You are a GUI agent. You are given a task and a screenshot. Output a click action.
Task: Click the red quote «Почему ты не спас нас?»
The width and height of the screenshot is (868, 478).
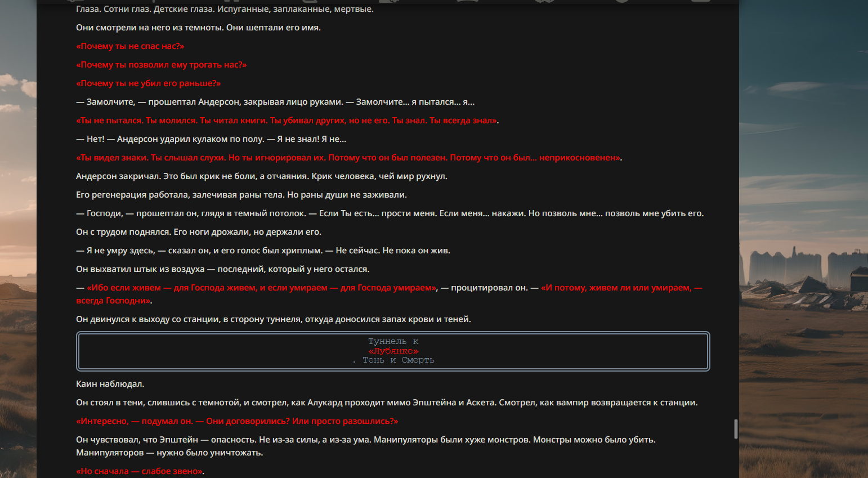coord(130,46)
